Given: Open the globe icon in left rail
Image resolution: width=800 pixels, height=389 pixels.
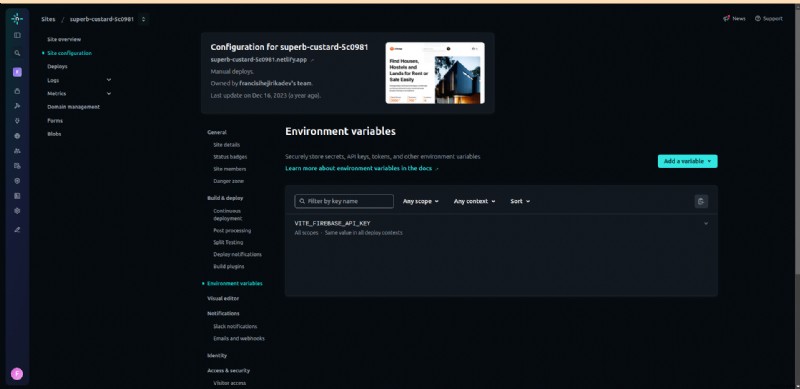Looking at the screenshot, I should click(x=17, y=136).
